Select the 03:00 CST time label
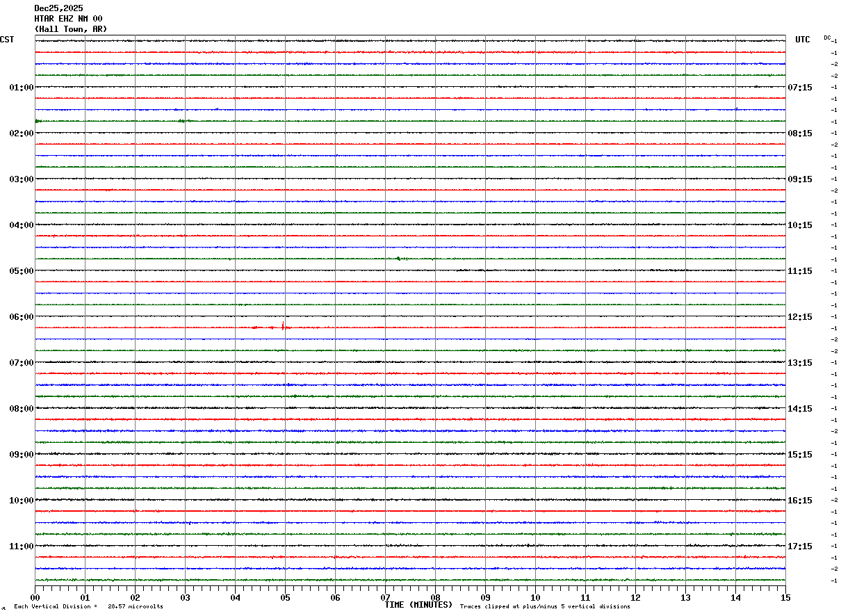 click(22, 179)
